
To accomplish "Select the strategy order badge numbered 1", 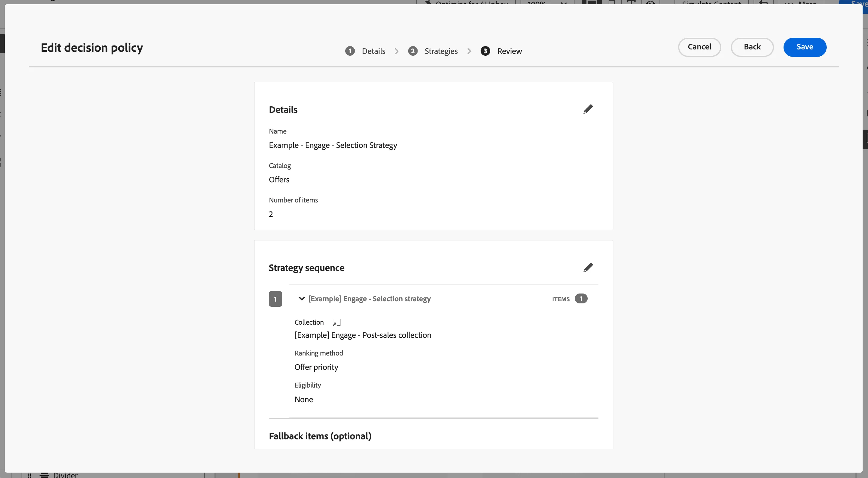I will click(x=275, y=299).
